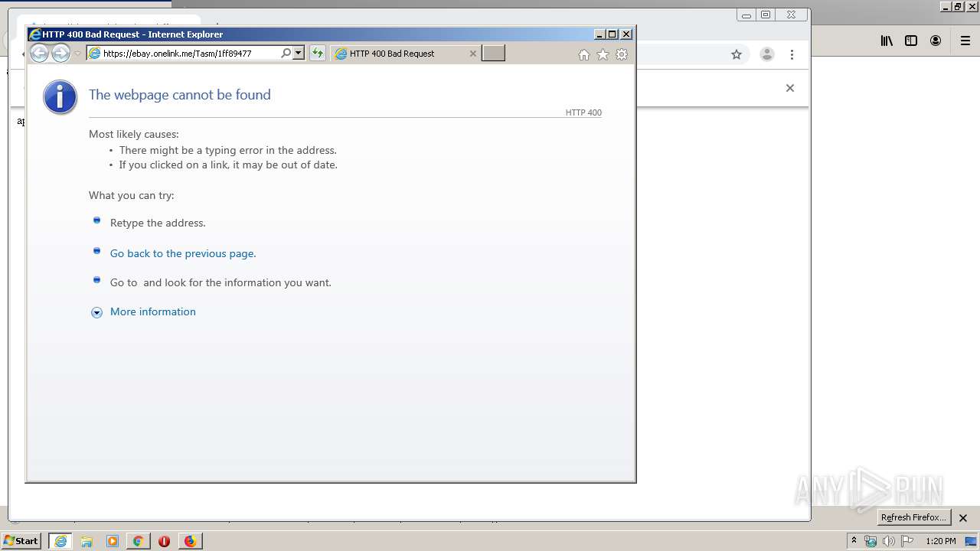This screenshot has height=551, width=980.
Task: Click the Opera taskbar icon
Action: (164, 541)
